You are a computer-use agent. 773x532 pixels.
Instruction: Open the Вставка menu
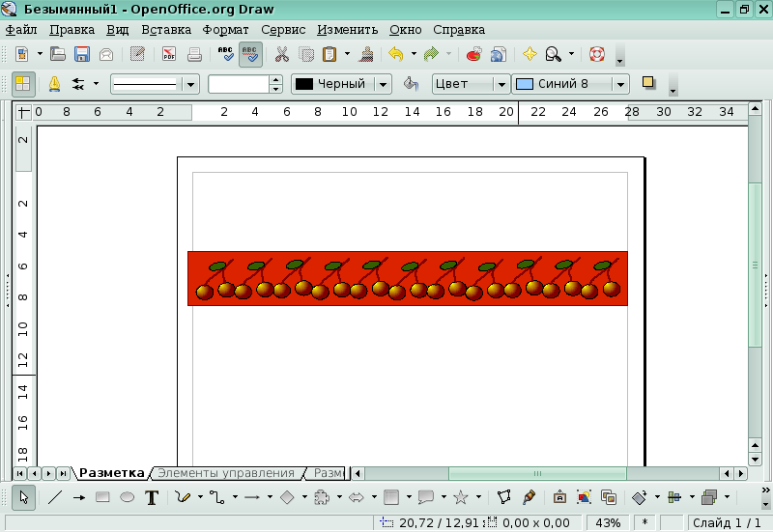pos(166,30)
